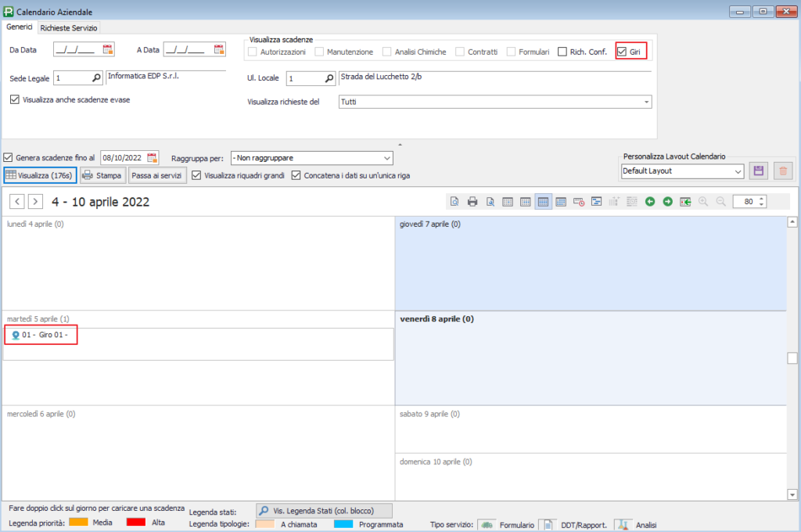This screenshot has height=532, width=801.
Task: Open the calendar picker beside 08/10/2022
Action: click(153, 157)
